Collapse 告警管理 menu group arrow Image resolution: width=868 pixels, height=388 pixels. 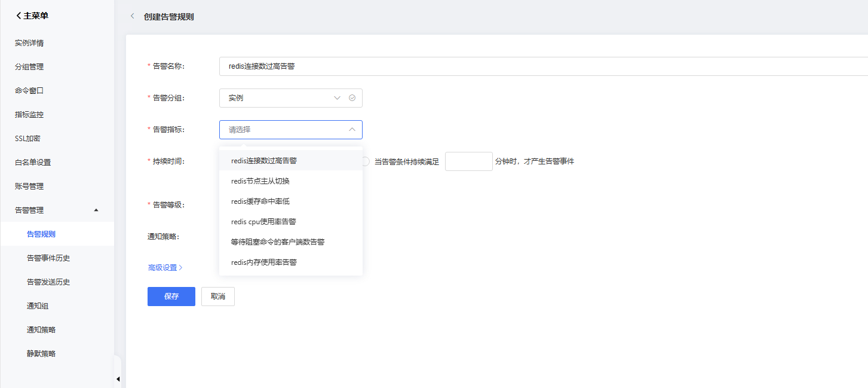(x=97, y=210)
